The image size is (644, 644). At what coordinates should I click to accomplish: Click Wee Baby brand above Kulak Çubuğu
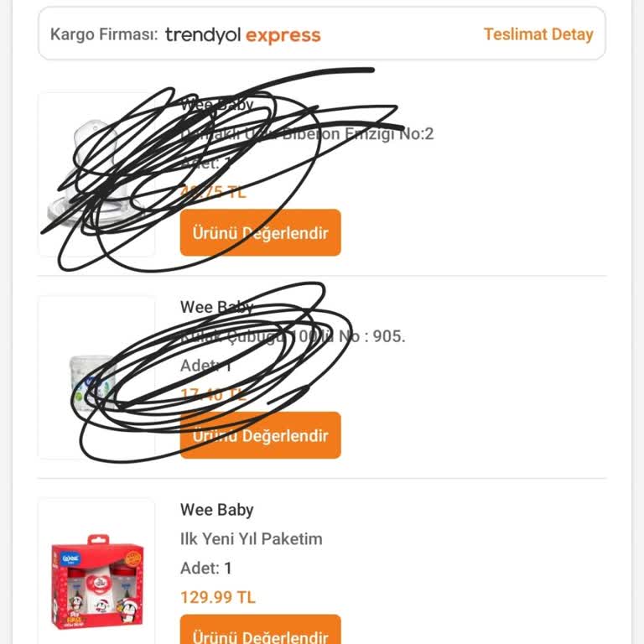(x=216, y=307)
